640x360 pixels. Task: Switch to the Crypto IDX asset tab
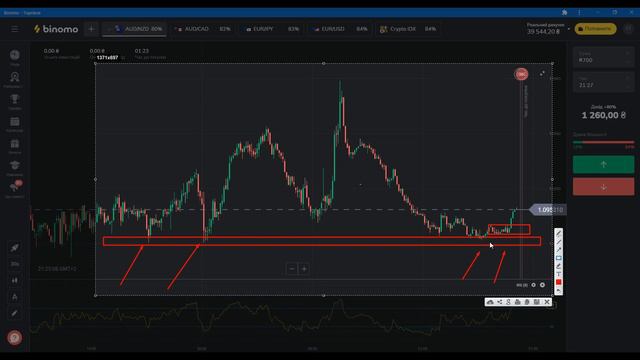pos(408,29)
